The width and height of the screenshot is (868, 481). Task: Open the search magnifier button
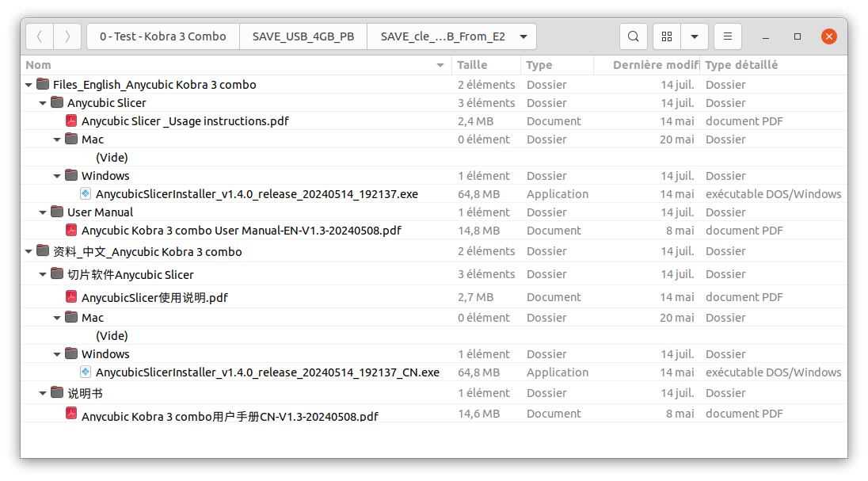tap(634, 36)
